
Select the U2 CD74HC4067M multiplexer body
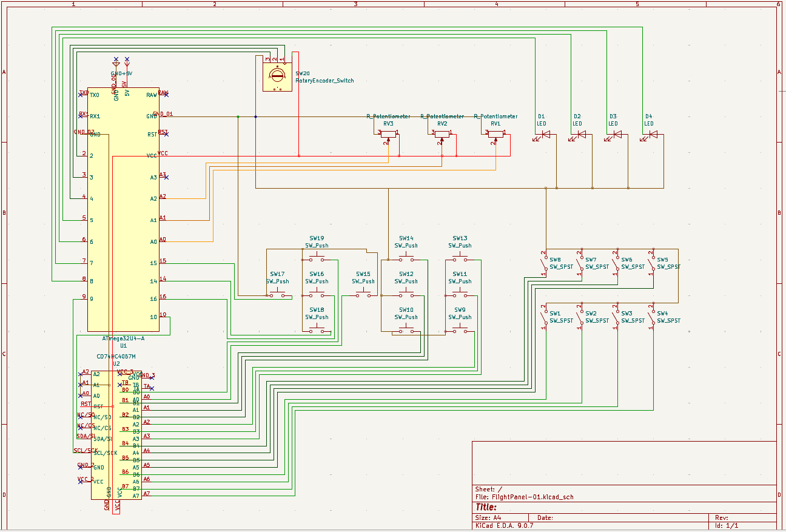pyautogui.click(x=116, y=435)
